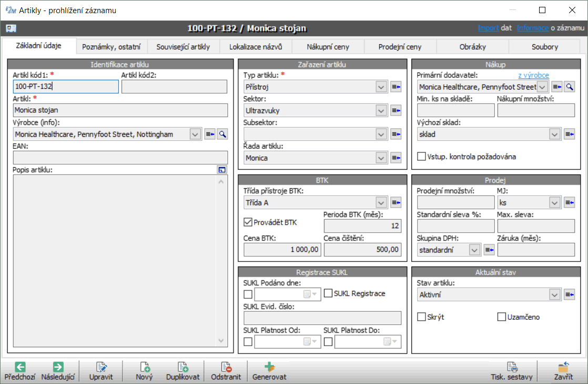Search supplier with Primární dodavatel magnifier
Screen dimensions: 588x384
570,87
